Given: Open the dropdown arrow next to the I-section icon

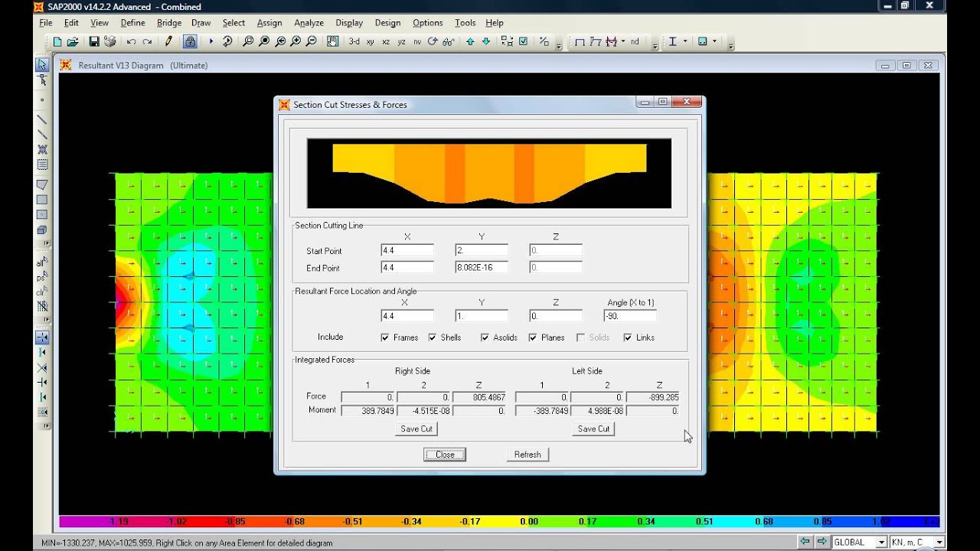Looking at the screenshot, I should [x=684, y=41].
